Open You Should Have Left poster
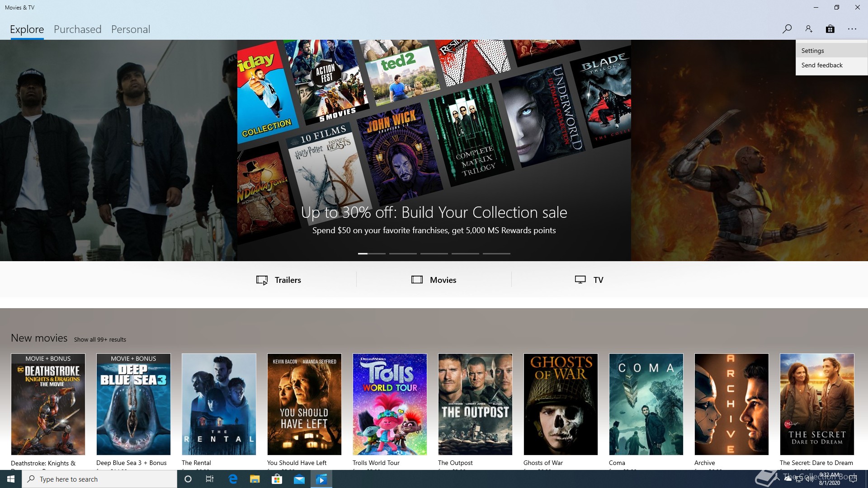 [304, 404]
